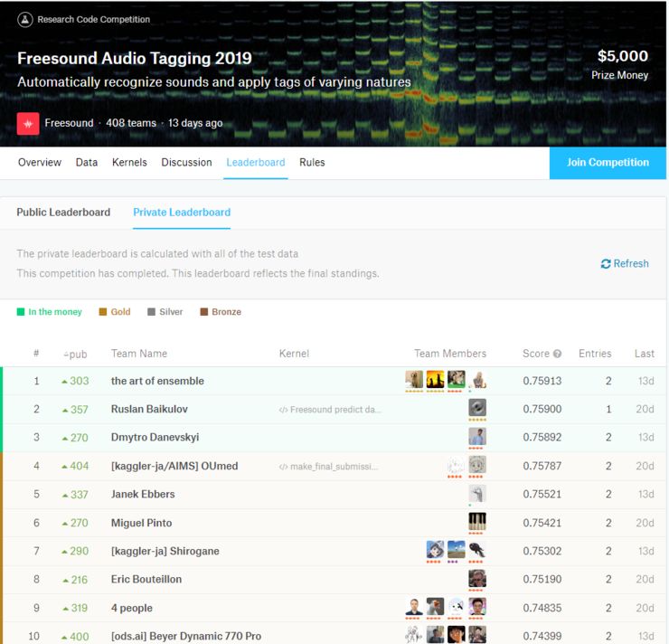Click the Join Competition button

tap(608, 163)
